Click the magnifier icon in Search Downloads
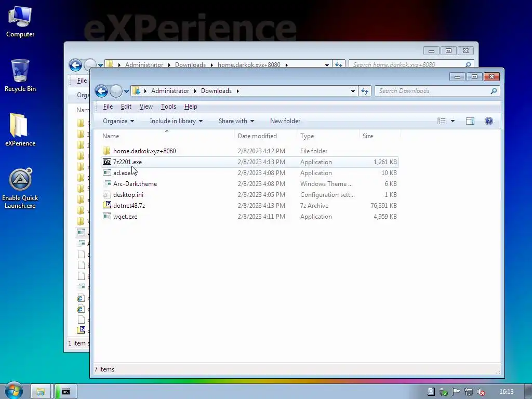Image resolution: width=532 pixels, height=399 pixels. (494, 91)
